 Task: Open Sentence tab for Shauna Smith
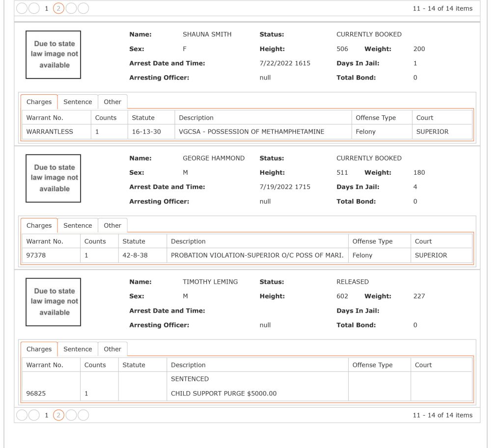[78, 102]
